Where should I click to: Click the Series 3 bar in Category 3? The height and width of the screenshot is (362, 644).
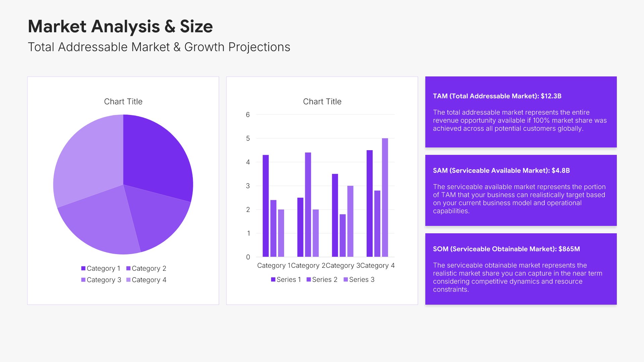pyautogui.click(x=350, y=221)
